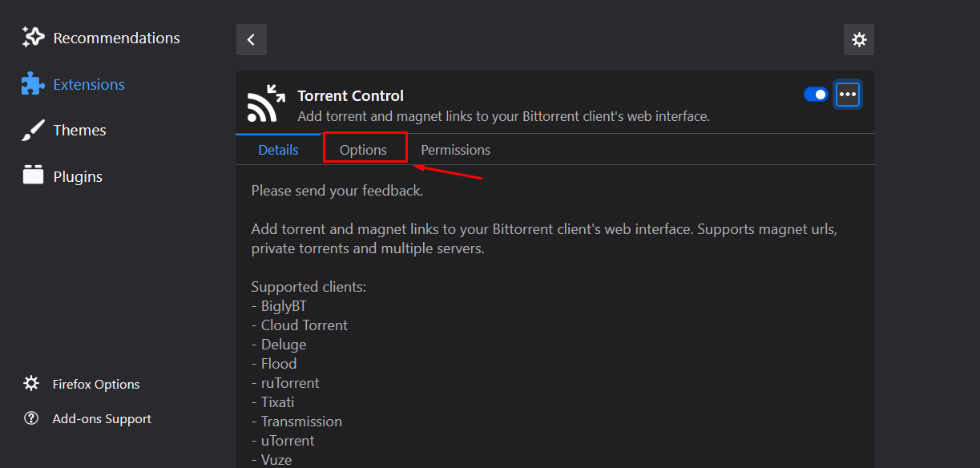Open the Permissions tab

(x=454, y=149)
